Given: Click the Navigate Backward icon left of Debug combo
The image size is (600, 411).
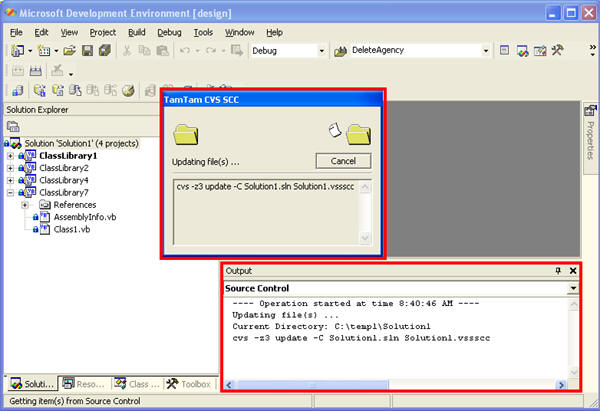Looking at the screenshot, I should coord(237,51).
